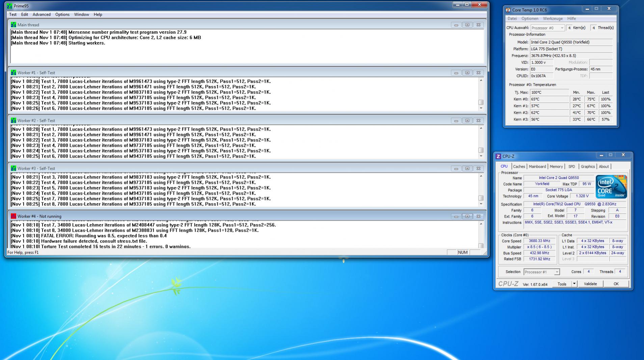Image resolution: width=644 pixels, height=360 pixels.
Task: Click the OK button in CPU-Z
Action: [x=616, y=284]
